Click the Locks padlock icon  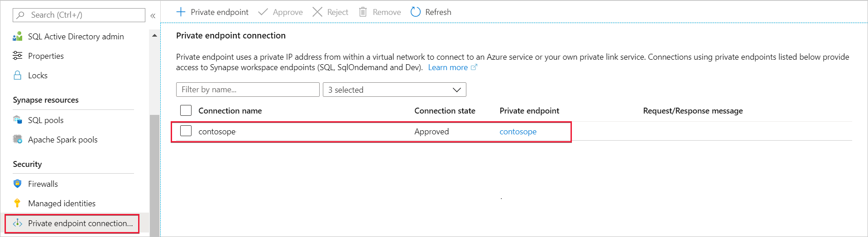tap(18, 75)
